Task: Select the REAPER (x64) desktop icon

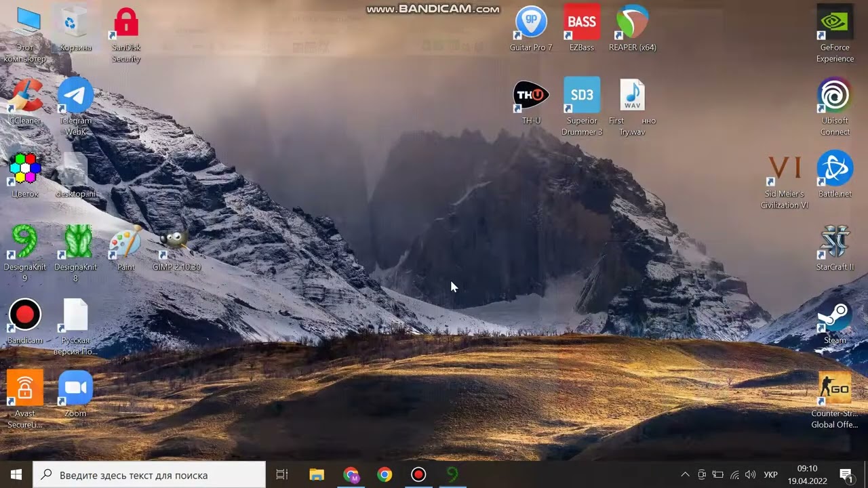Action: click(x=632, y=28)
